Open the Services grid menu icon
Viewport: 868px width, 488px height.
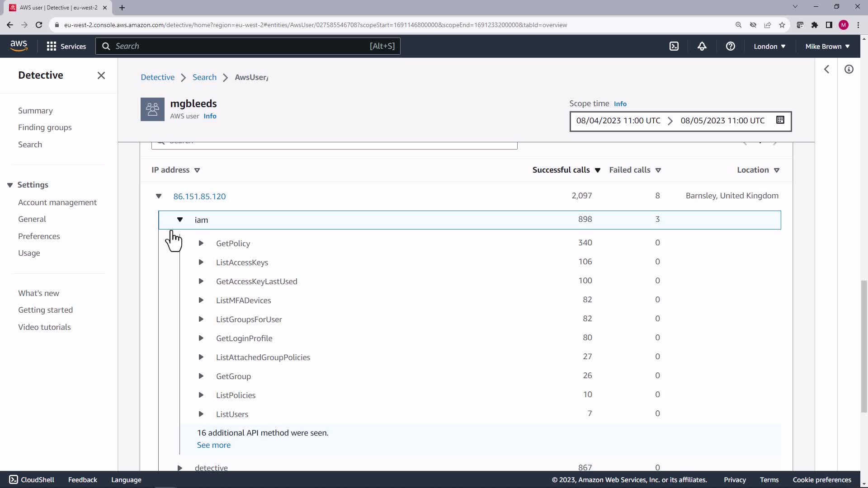pos(52,46)
